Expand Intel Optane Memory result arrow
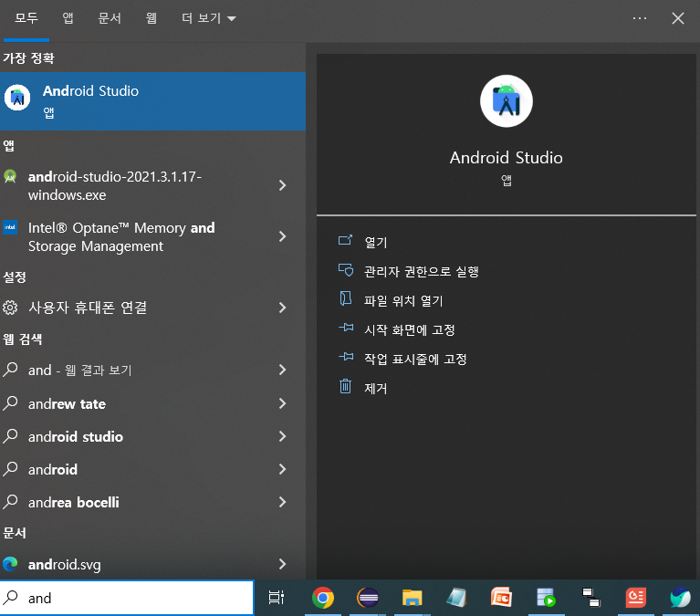The width and height of the screenshot is (700, 616). click(282, 236)
